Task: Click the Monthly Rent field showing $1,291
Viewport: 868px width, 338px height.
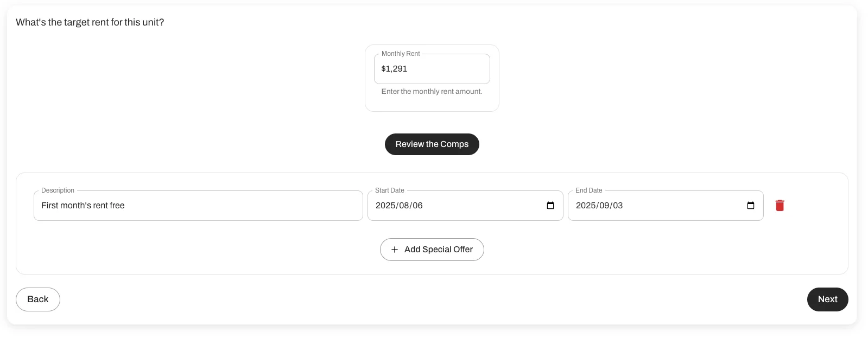Action: point(432,69)
